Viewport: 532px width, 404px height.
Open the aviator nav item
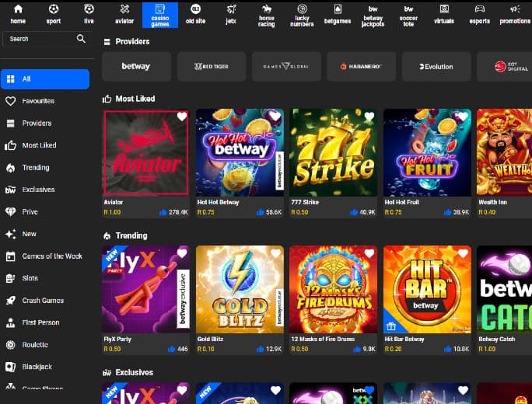tap(124, 15)
